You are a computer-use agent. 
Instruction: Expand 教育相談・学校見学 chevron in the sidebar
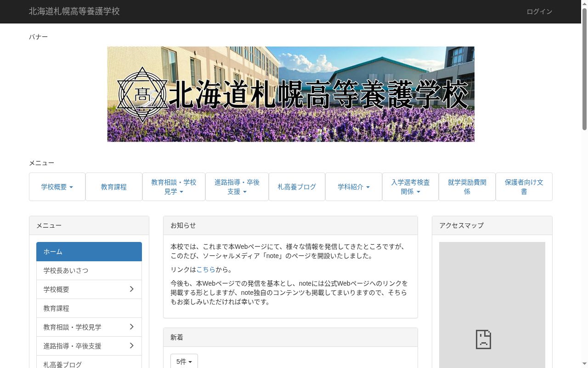(131, 327)
